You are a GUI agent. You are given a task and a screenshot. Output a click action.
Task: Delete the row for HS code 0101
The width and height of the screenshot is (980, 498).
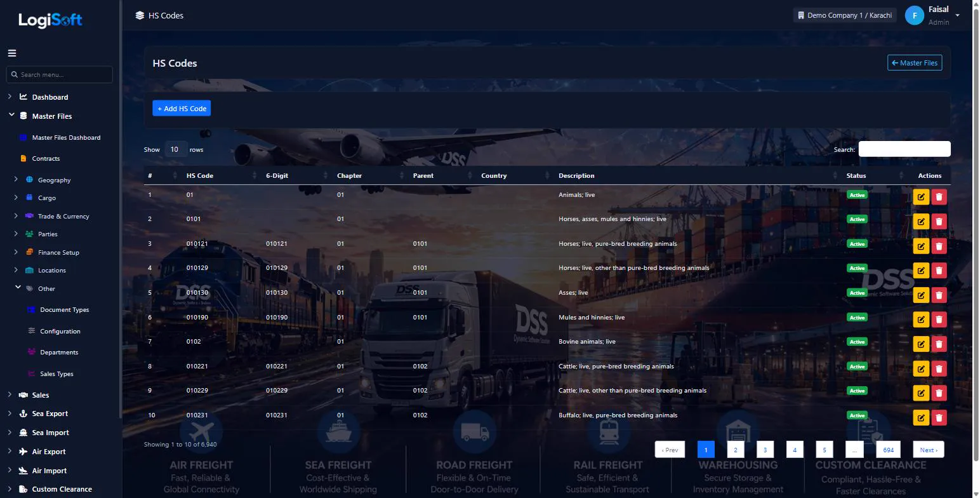(x=939, y=222)
